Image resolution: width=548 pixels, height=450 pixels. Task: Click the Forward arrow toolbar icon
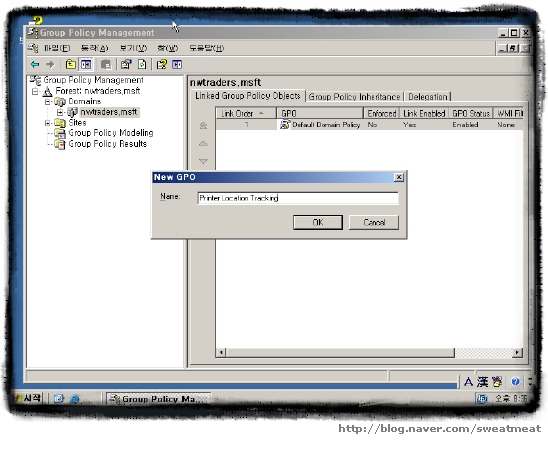click(50, 64)
